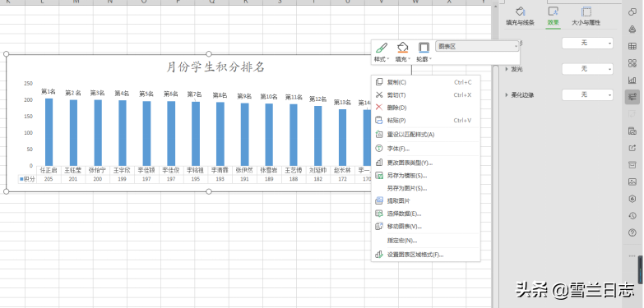This screenshot has height=308, width=644.
Task: Select the 第1名 data label
Action: 49,92
